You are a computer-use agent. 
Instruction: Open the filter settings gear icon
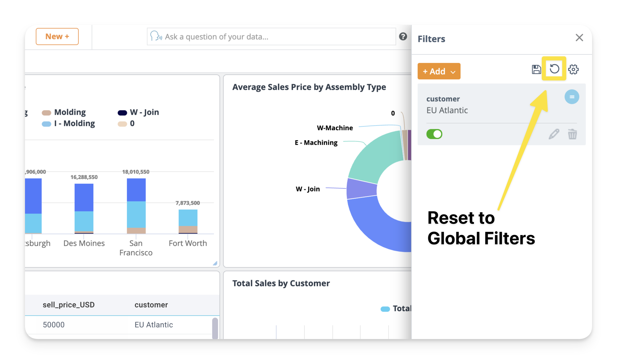(x=573, y=70)
